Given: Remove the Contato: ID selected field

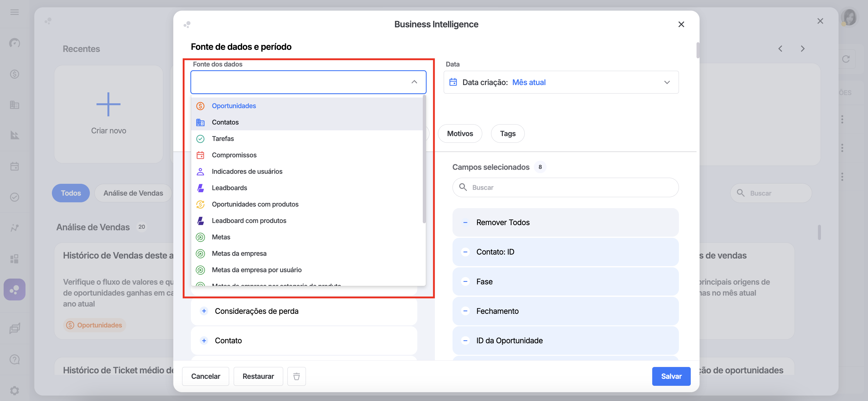Looking at the screenshot, I should 465,252.
